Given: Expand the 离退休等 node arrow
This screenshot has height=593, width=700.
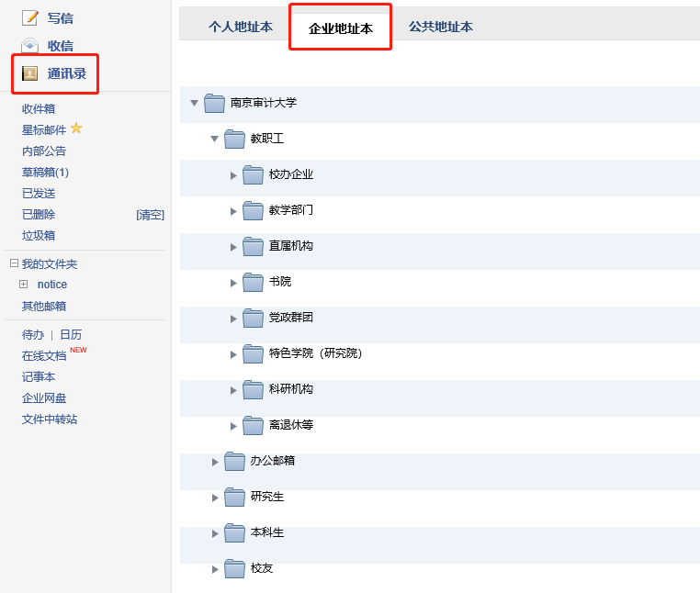Looking at the screenshot, I should pos(233,426).
